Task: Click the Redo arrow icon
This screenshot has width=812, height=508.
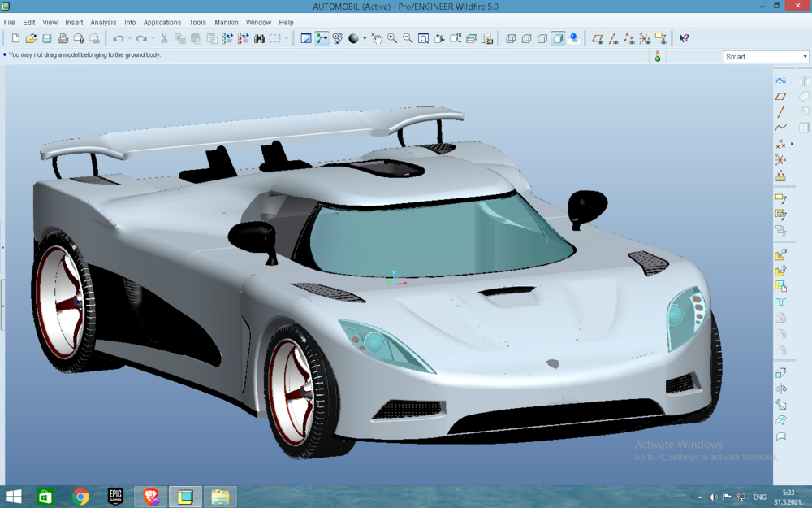Action: (140, 38)
